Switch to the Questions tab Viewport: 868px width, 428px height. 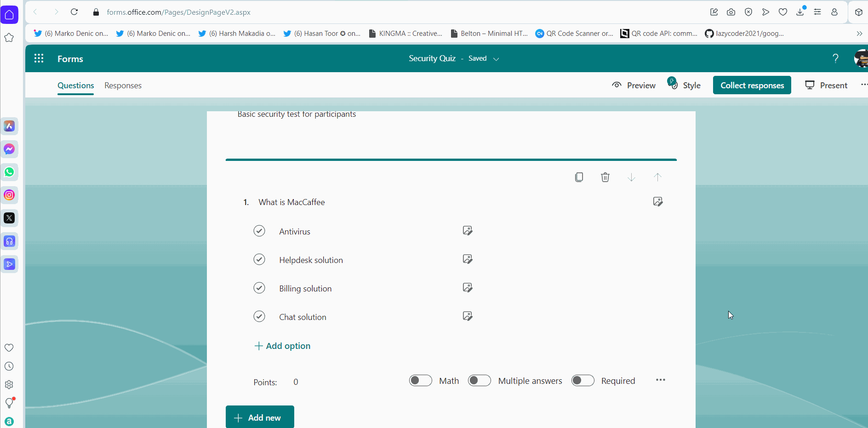pyautogui.click(x=76, y=86)
